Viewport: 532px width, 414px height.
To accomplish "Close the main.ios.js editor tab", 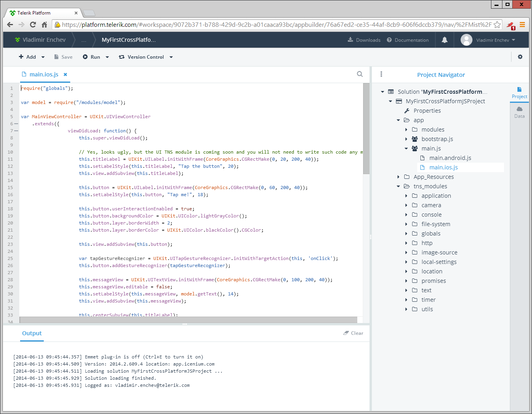I will (x=65, y=74).
